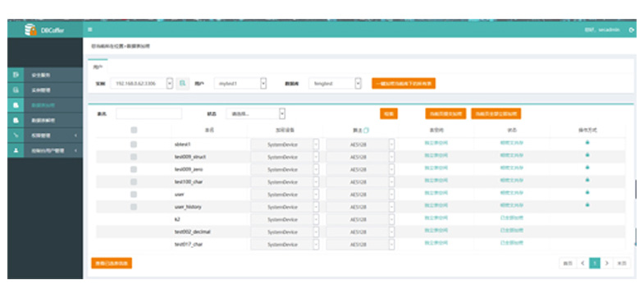
Task: Click the status link in the sbtest1 row
Action: [512, 143]
